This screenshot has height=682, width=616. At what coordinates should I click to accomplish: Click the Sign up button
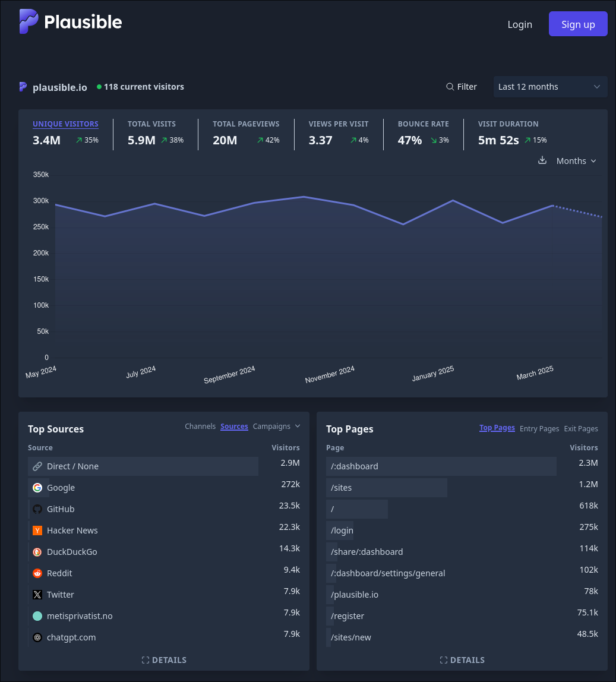point(578,24)
